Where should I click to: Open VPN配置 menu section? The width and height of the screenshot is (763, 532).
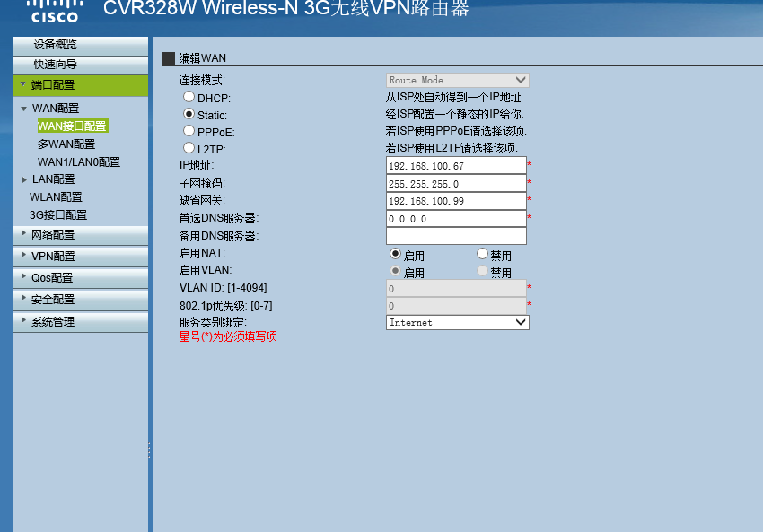81,257
